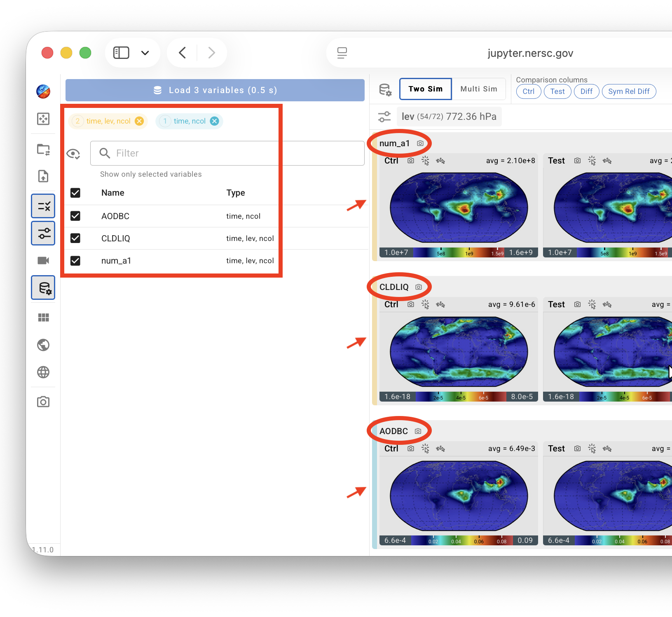Toggle the Test comparison column chip
Viewport: 672px width, 617px height.
557,91
